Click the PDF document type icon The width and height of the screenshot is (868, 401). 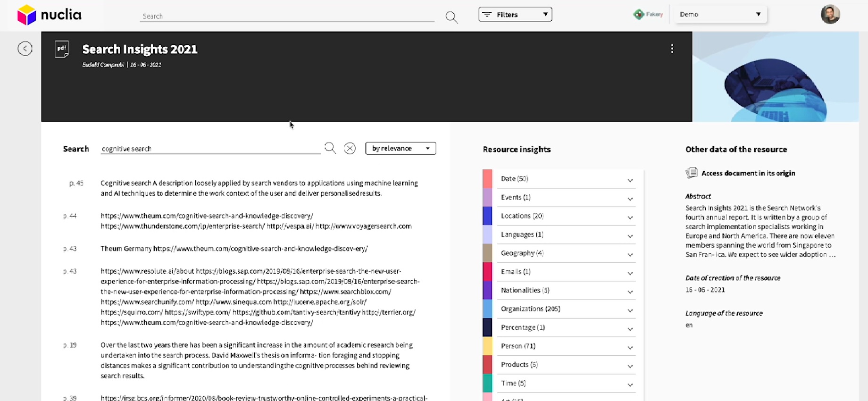coord(62,49)
